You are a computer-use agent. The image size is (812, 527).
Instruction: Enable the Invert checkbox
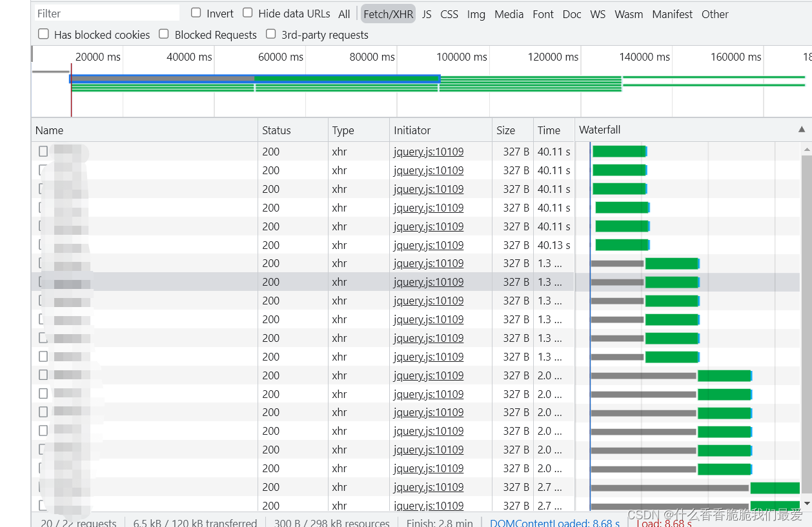(x=196, y=13)
